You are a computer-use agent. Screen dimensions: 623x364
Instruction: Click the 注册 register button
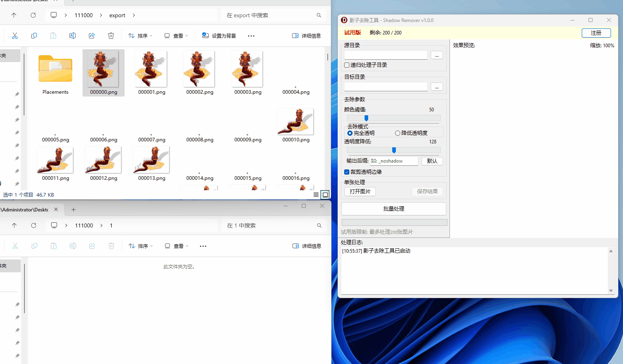[596, 33]
